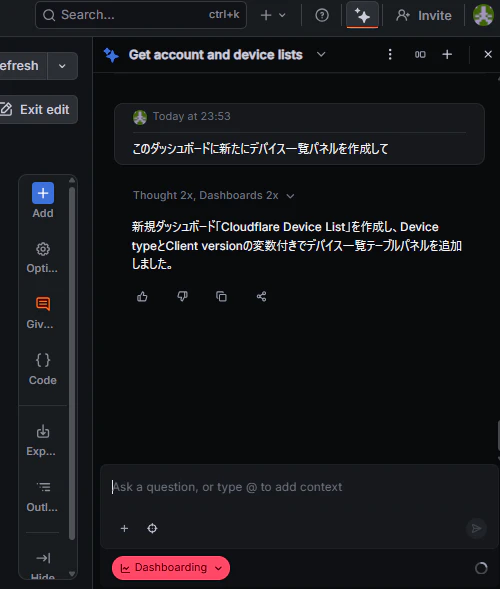Toggle the Grafana Assistant sparkle button
Image resolution: width=500 pixels, height=589 pixels.
pyautogui.click(x=362, y=15)
